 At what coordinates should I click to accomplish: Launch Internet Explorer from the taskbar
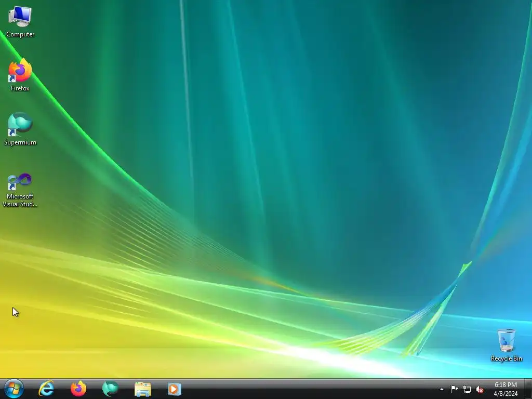click(x=46, y=389)
